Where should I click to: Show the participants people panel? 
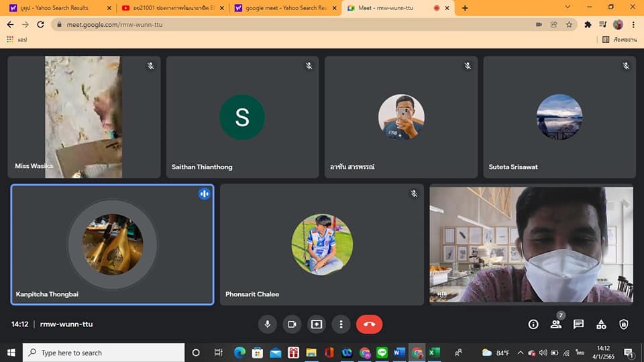point(555,324)
